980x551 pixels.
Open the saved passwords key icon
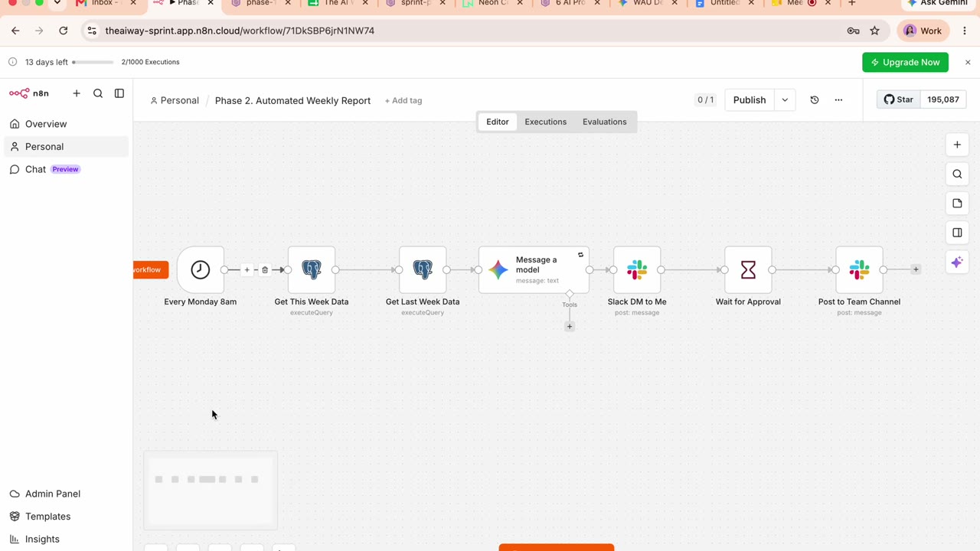point(853,31)
